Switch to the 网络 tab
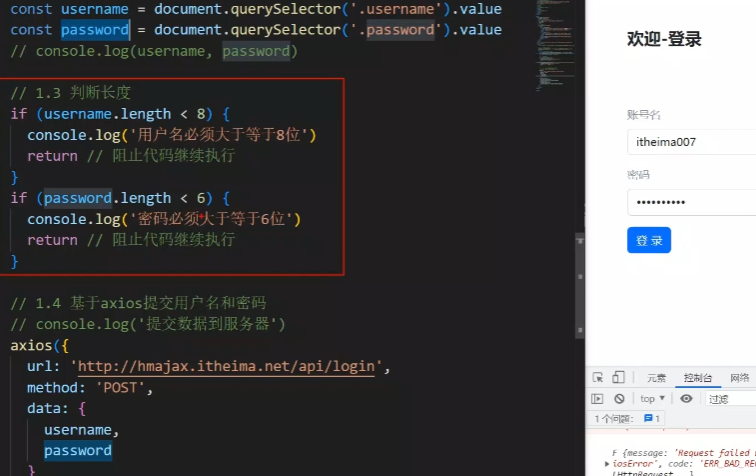Screen dimensions: 756x476 [x=740, y=378]
